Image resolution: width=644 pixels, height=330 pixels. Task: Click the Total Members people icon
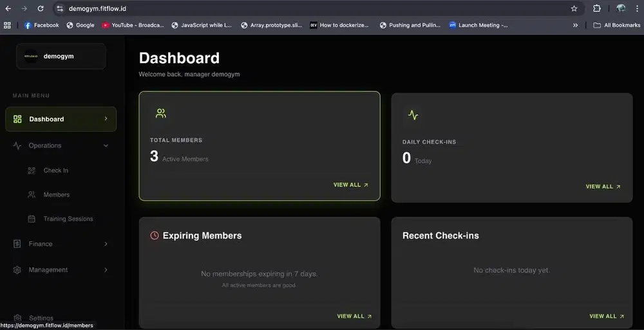point(161,113)
